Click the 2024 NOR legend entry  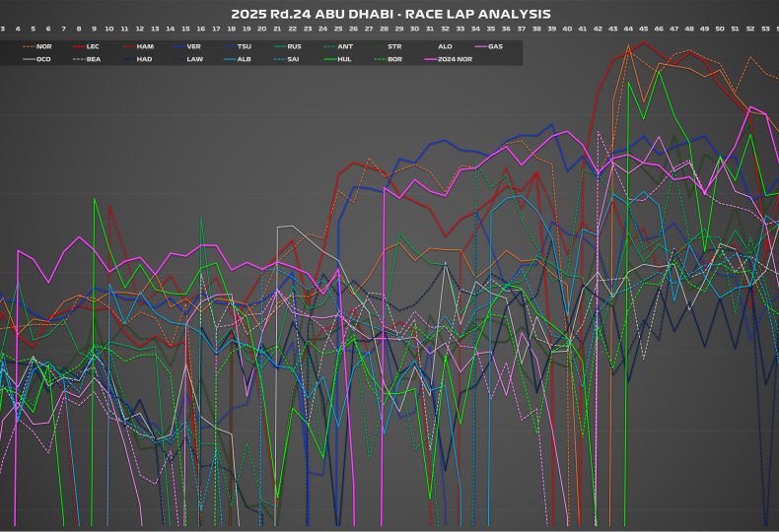453,59
